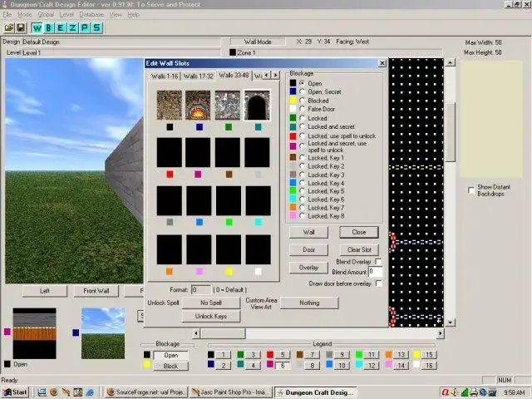The image size is (532, 399).
Task: Choose Locked, use spell to unlock
Action: 302,135
